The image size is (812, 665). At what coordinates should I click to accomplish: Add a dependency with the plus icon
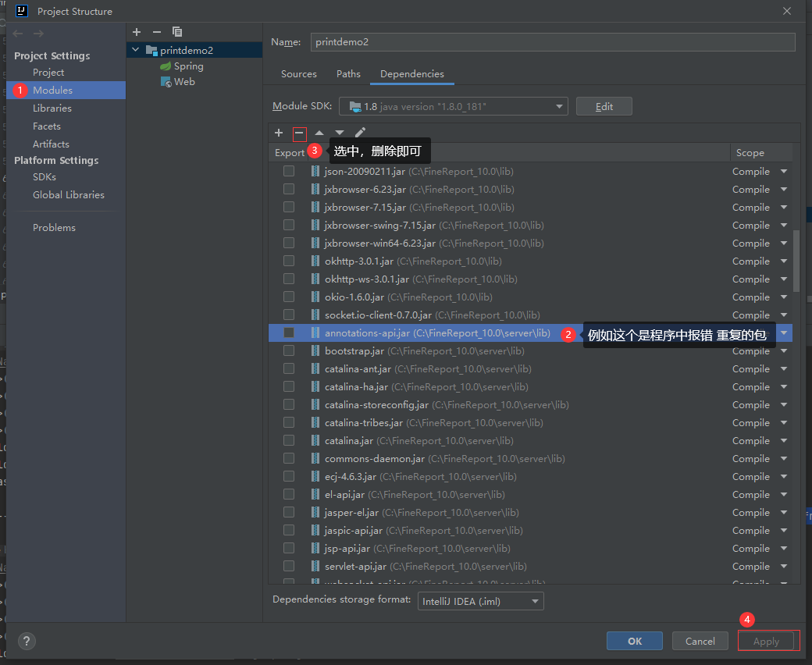279,133
